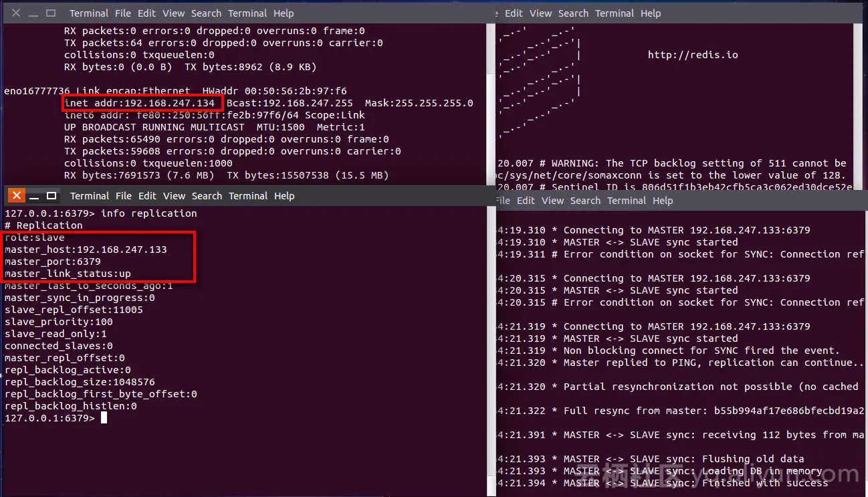868x497 pixels.
Task: Click the 'master_host:192.168.247.133' line
Action: click(86, 250)
